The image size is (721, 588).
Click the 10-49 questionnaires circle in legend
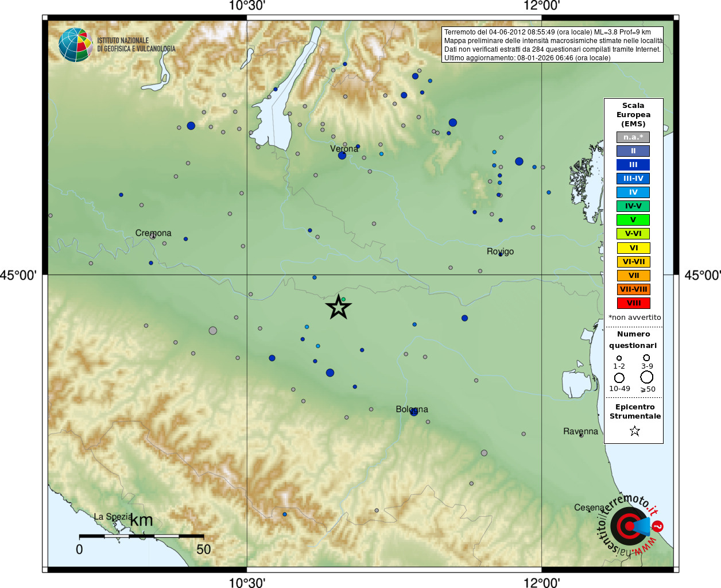(619, 378)
